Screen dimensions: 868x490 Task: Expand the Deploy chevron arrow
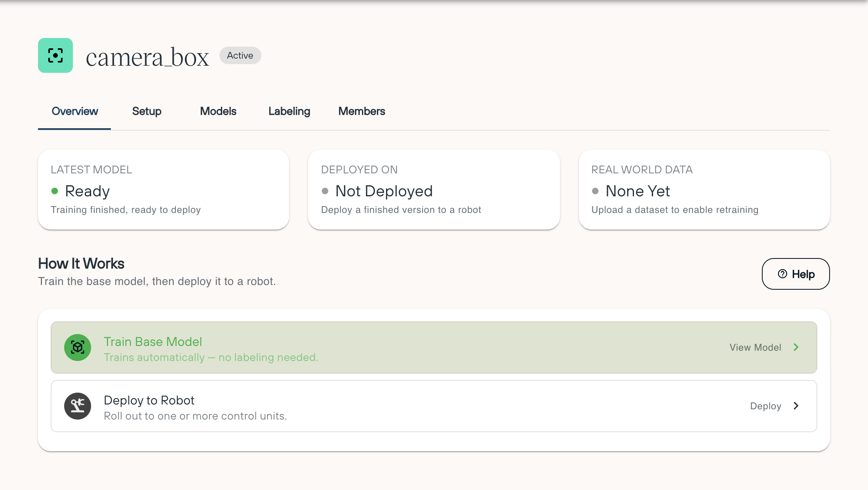pyautogui.click(x=796, y=406)
